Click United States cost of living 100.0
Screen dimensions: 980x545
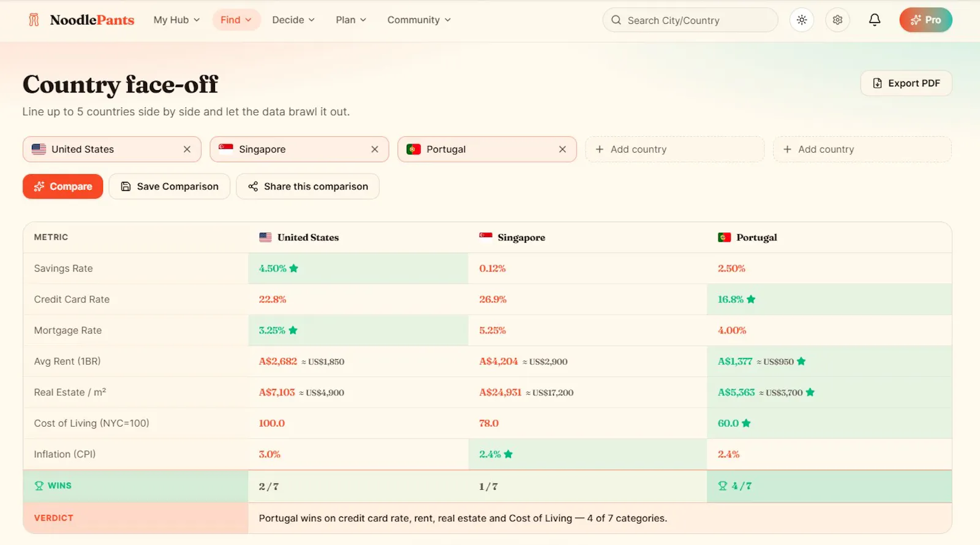(272, 423)
